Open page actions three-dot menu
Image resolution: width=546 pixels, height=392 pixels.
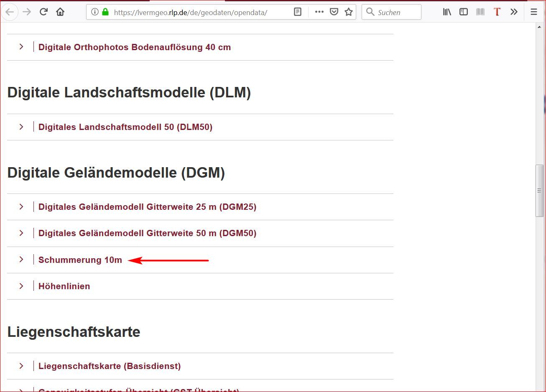pyautogui.click(x=319, y=12)
